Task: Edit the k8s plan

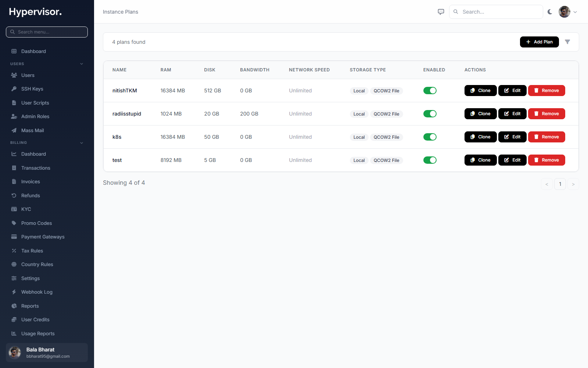Action: [x=512, y=137]
